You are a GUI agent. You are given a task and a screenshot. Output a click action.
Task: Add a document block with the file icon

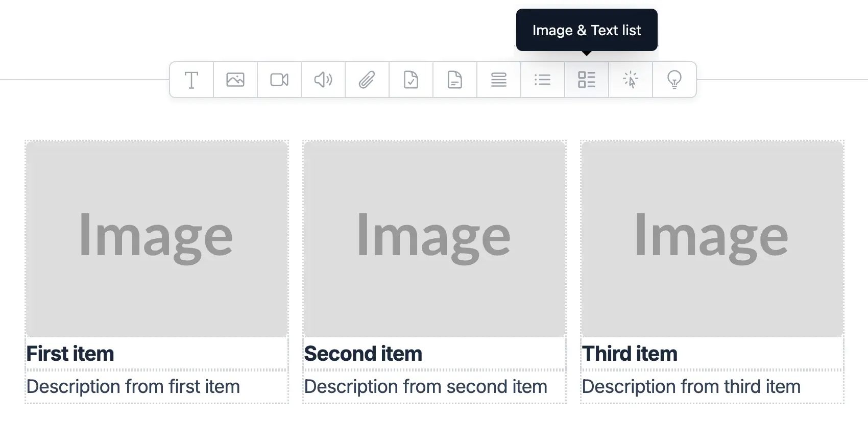454,80
